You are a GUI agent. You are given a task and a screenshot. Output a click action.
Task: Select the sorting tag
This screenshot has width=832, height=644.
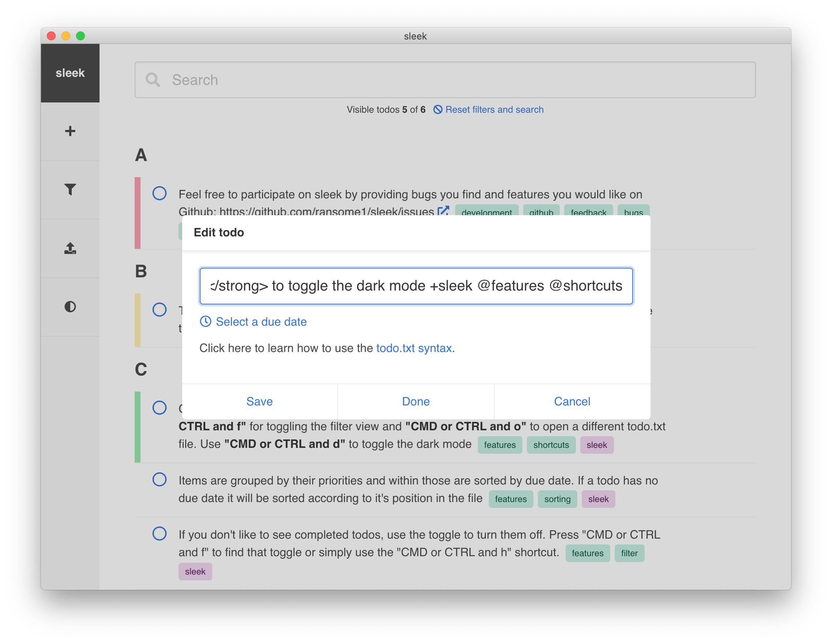[x=557, y=499]
